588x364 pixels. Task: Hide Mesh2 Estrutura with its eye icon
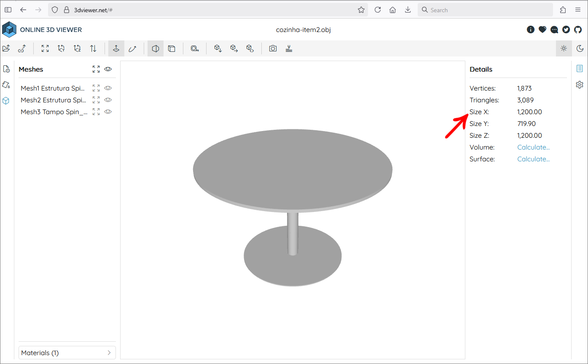coord(108,100)
